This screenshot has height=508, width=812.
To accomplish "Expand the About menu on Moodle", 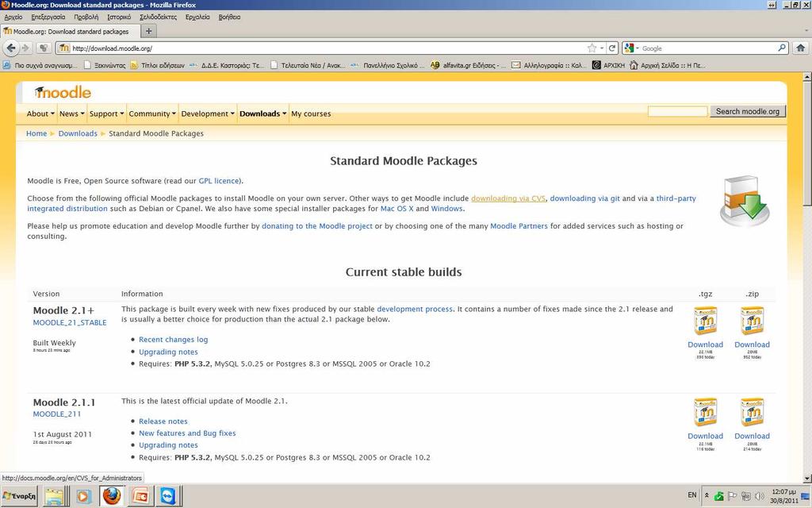I will pyautogui.click(x=40, y=114).
